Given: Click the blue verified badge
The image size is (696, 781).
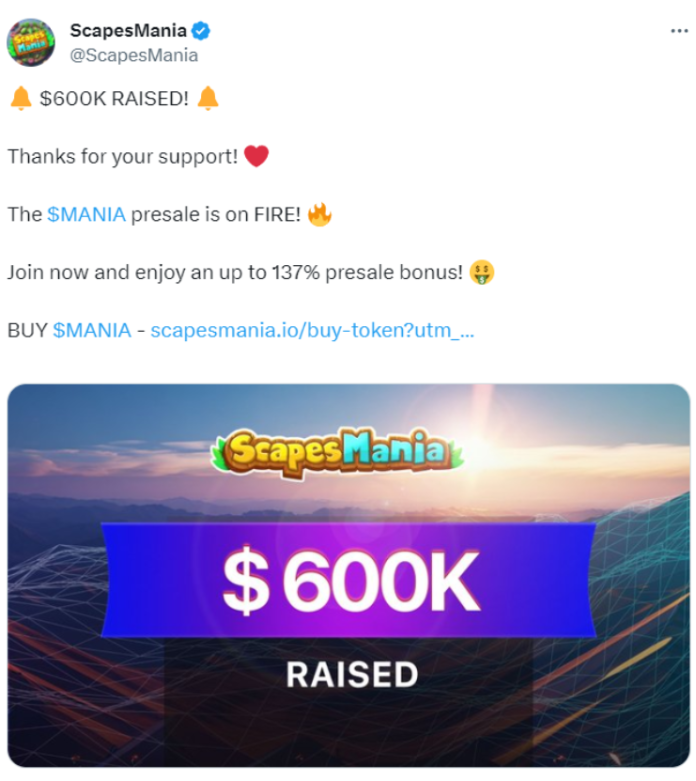Looking at the screenshot, I should [x=201, y=31].
